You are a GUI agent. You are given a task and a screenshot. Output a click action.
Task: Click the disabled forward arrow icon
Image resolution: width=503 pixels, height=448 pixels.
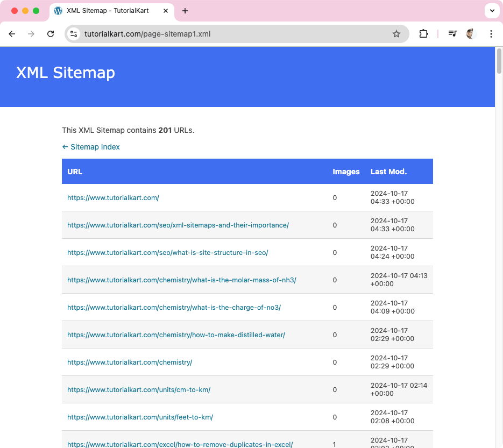pyautogui.click(x=31, y=33)
